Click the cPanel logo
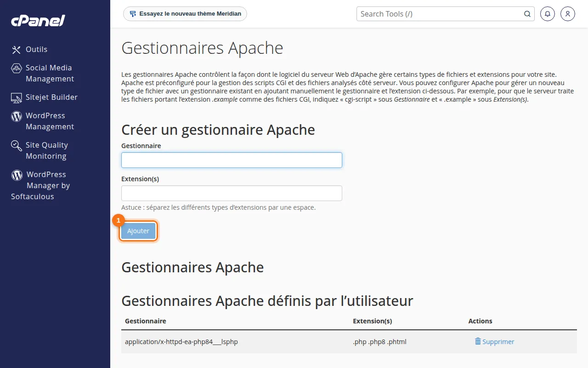The height and width of the screenshot is (368, 588). [38, 20]
